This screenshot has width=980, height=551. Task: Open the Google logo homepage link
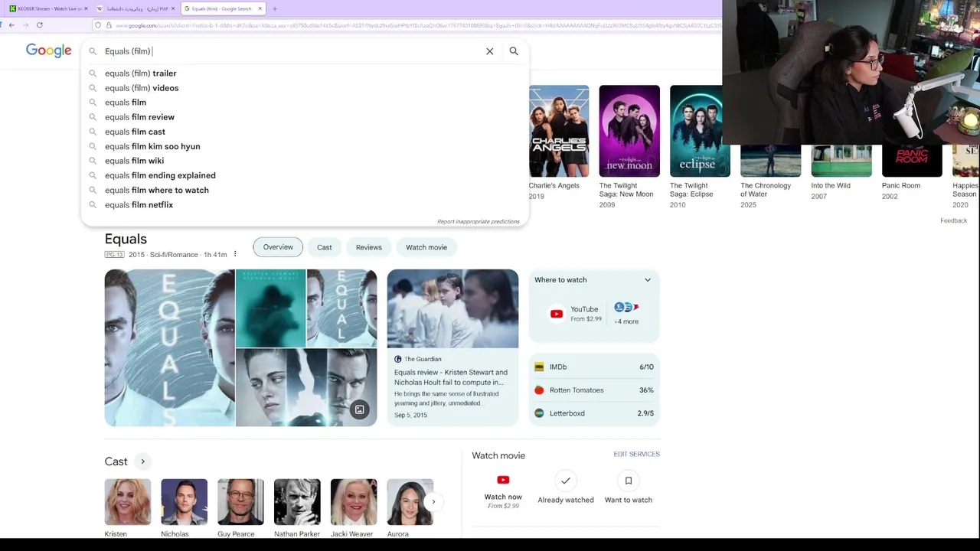coord(48,51)
